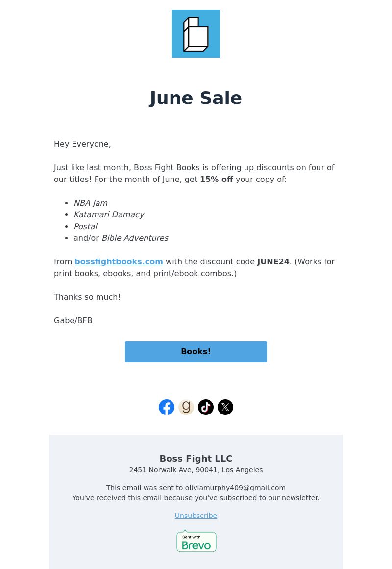Select the JUNE24 discount code text

click(273, 261)
